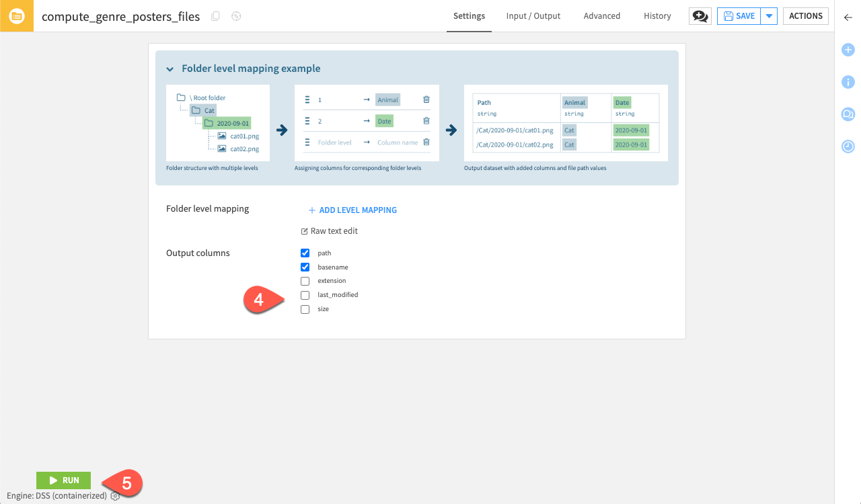
Task: Switch to the Input / Output tab
Action: click(x=533, y=15)
